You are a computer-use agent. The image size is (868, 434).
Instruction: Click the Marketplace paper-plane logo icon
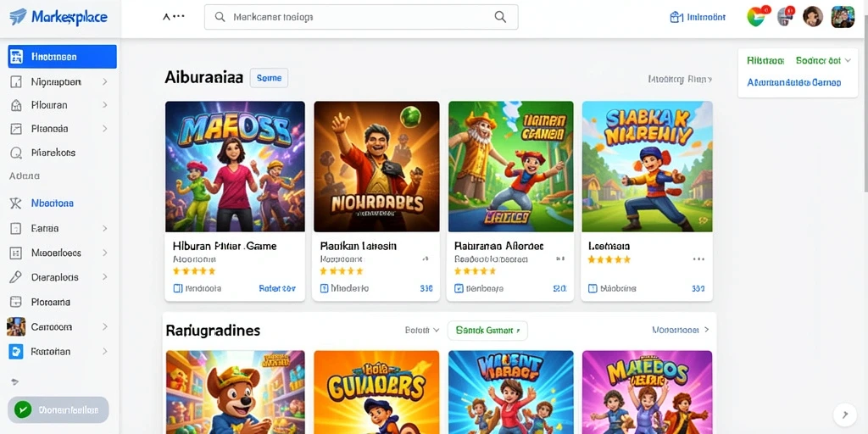[18, 17]
